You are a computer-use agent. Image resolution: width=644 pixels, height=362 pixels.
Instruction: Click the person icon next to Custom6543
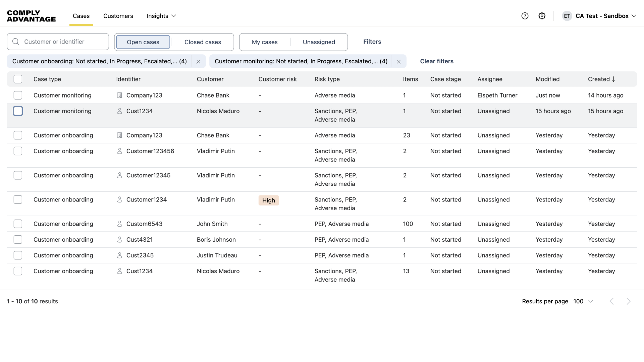click(x=120, y=224)
